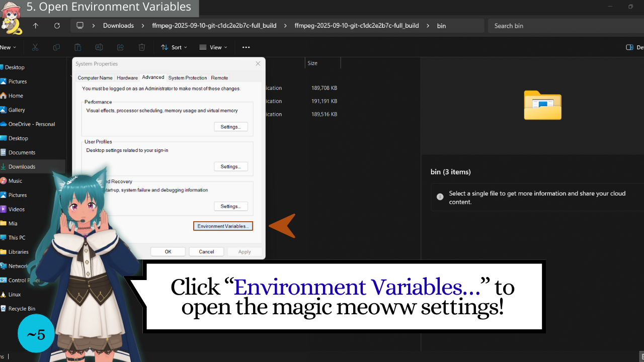Click bin in the address breadcrumb
The image size is (644, 362).
coord(441,26)
